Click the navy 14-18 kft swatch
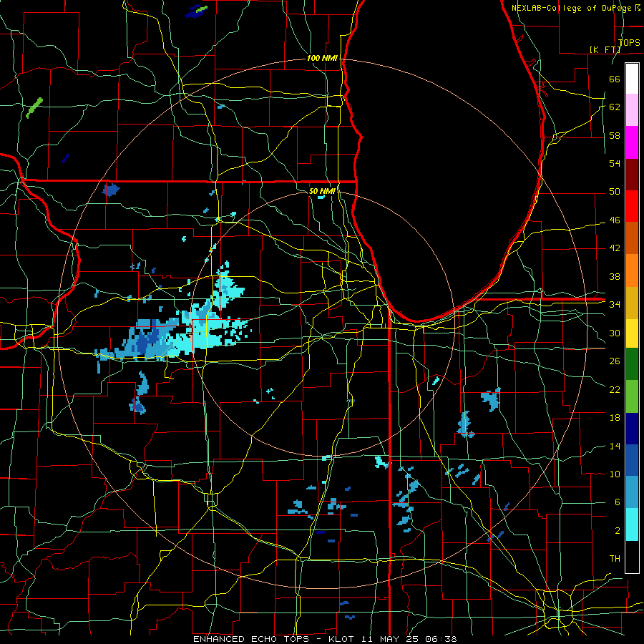The image size is (644, 644). point(632,429)
